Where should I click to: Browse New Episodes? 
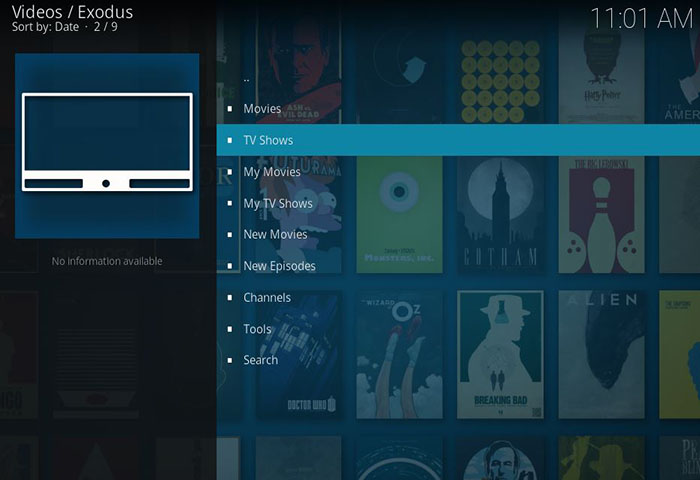[458, 266]
